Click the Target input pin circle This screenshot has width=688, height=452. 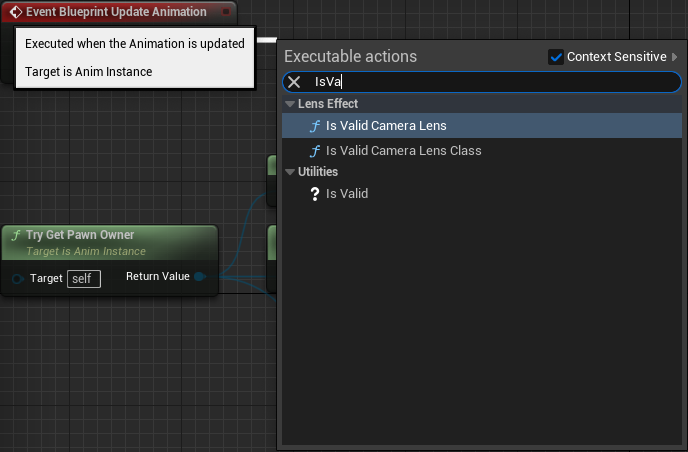click(18, 279)
